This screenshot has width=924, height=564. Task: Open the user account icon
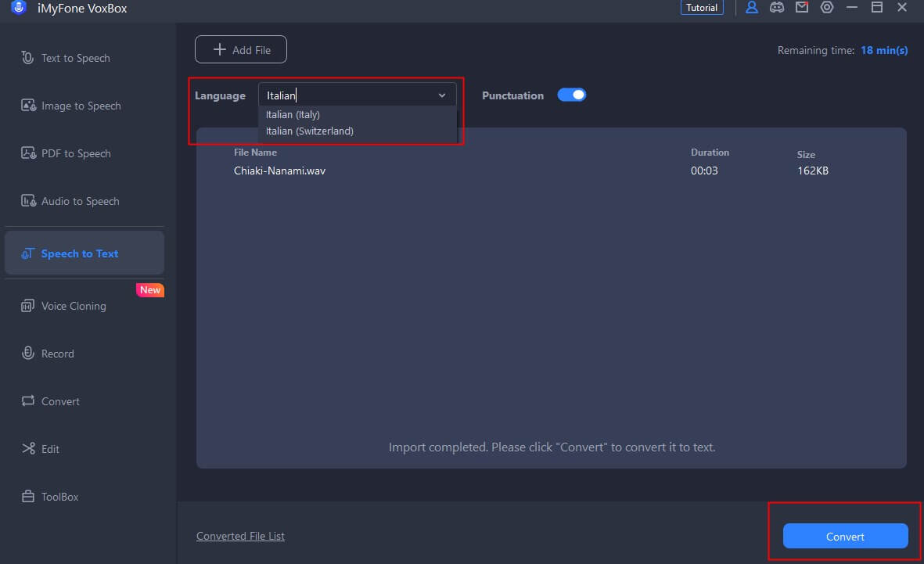[751, 8]
